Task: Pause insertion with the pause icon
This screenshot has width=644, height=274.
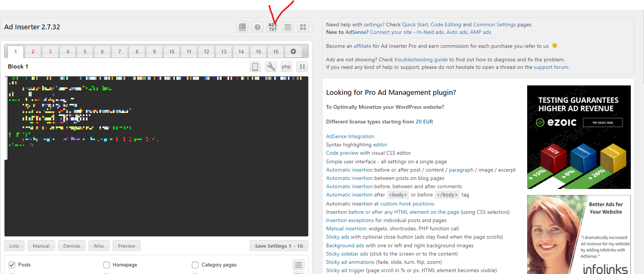Action: [302, 67]
